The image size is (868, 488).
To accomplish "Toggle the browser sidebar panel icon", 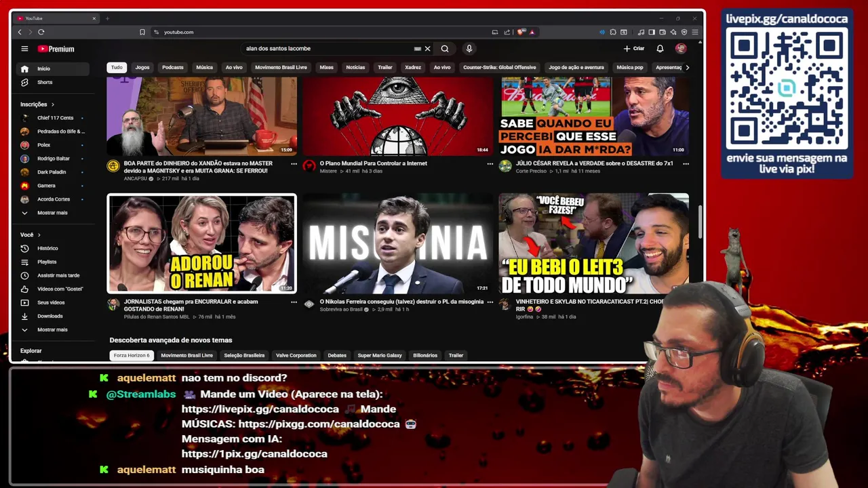I will click(x=652, y=32).
